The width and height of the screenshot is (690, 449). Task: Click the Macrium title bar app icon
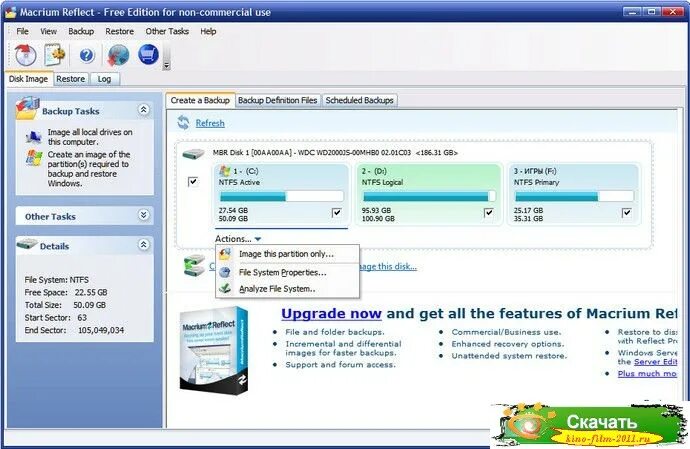[11, 12]
